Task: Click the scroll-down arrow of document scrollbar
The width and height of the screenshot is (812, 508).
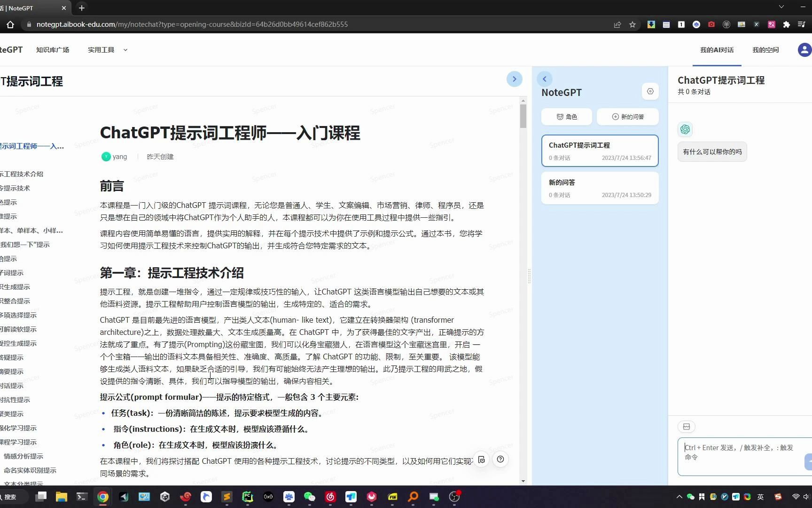Action: click(x=523, y=481)
